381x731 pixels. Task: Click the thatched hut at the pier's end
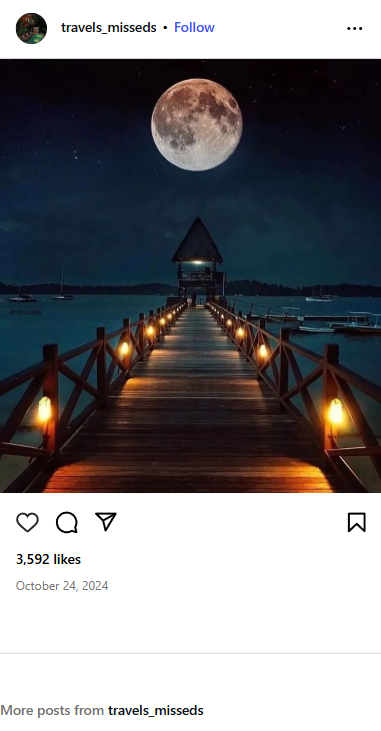[198, 256]
